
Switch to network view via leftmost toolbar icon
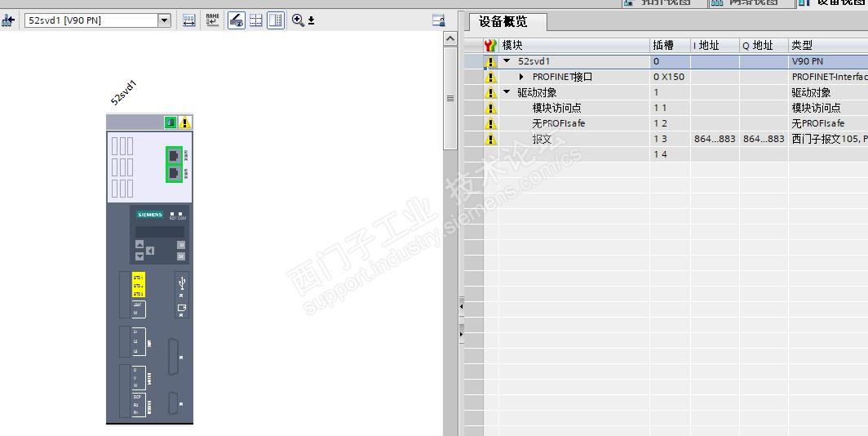[8, 21]
